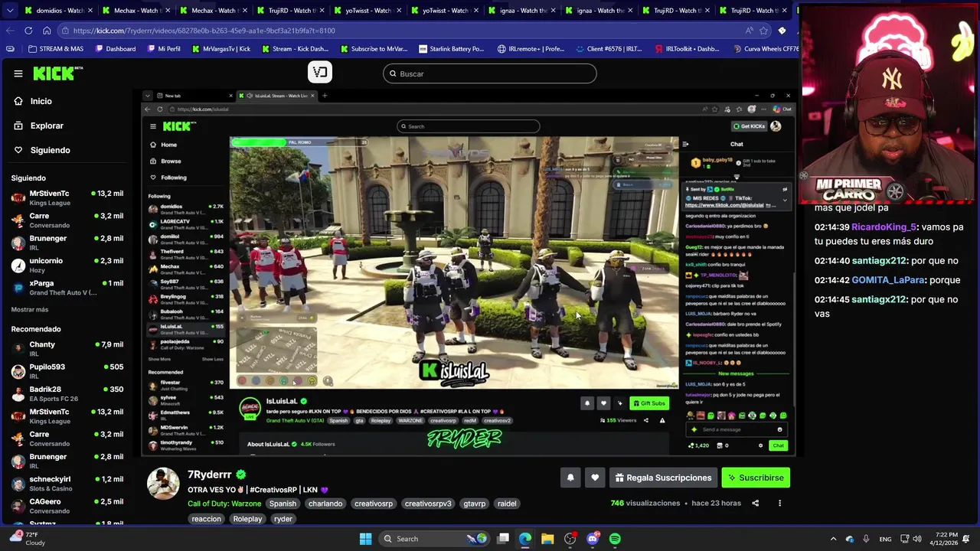980x551 pixels.
Task: Click 7Ryderrr channel avatar
Action: click(x=163, y=483)
